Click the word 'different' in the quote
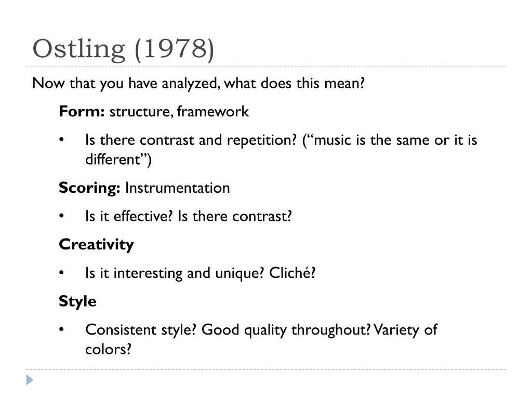The height and width of the screenshot is (399, 532). click(x=113, y=159)
